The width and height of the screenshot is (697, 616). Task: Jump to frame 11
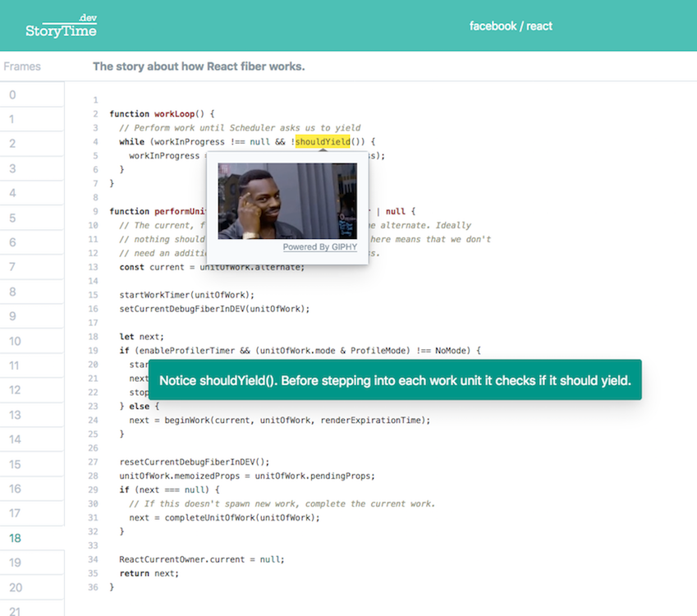[x=32, y=365]
